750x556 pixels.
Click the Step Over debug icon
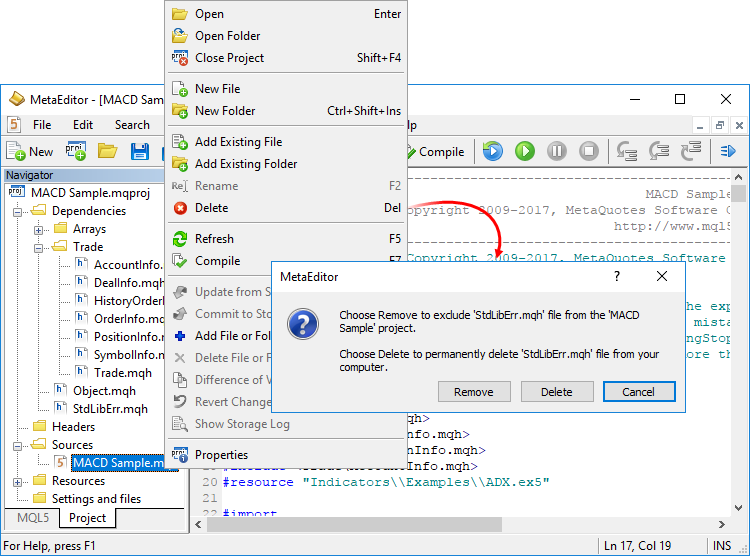(x=659, y=151)
